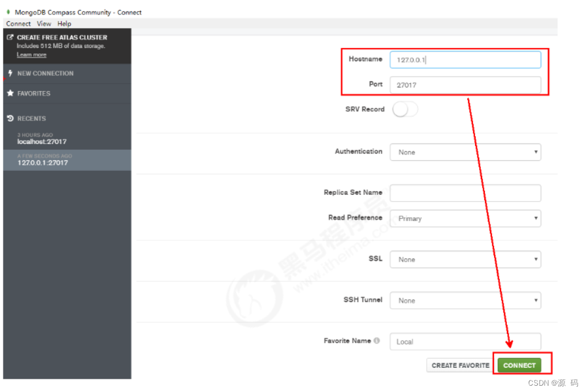This screenshot has height=392, width=587.
Task: Click Create Free Atlas Cluster banner title
Action: 62,37
